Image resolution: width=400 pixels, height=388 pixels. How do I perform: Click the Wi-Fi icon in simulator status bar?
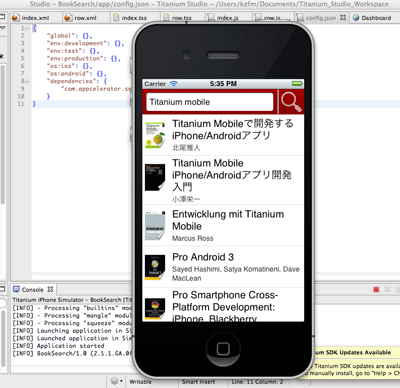click(x=174, y=84)
